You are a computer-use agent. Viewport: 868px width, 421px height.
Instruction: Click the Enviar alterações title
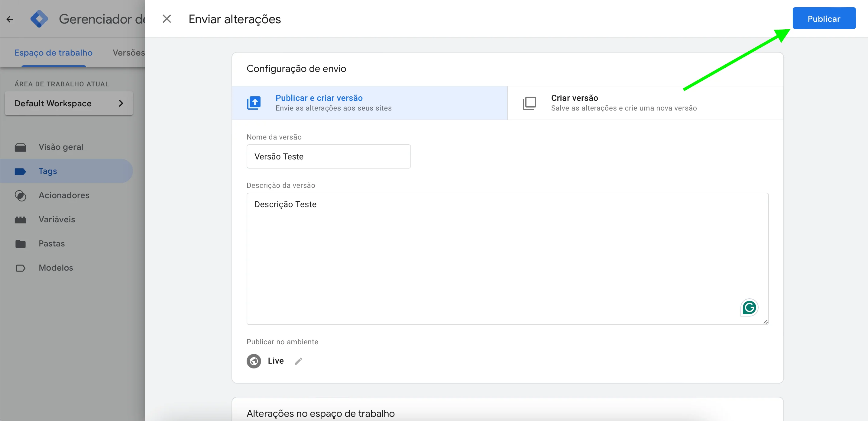pos(235,19)
